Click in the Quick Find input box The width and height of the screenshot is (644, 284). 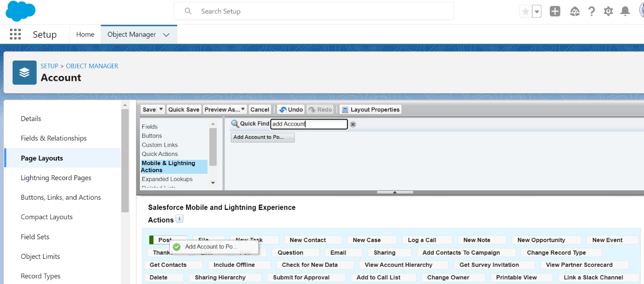(309, 124)
